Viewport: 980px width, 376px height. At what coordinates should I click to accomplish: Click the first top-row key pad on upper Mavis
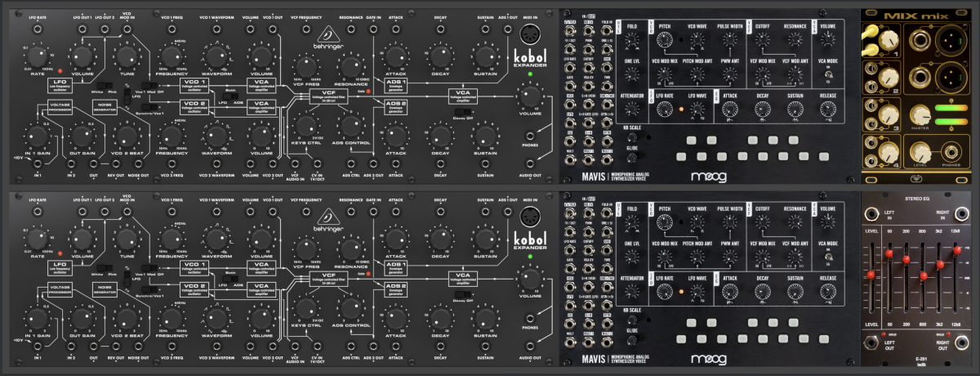(x=691, y=140)
